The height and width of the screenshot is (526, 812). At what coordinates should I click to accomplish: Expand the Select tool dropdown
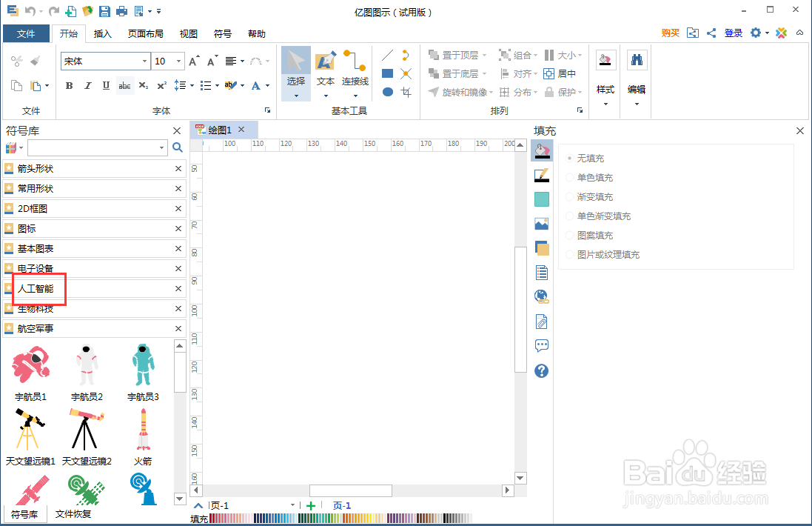click(x=296, y=96)
